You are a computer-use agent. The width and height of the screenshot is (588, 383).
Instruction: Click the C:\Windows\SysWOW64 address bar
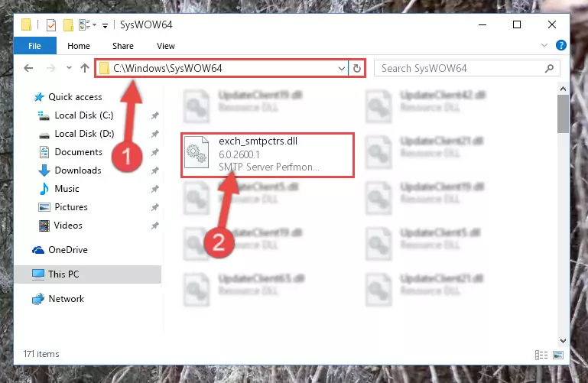tap(221, 68)
